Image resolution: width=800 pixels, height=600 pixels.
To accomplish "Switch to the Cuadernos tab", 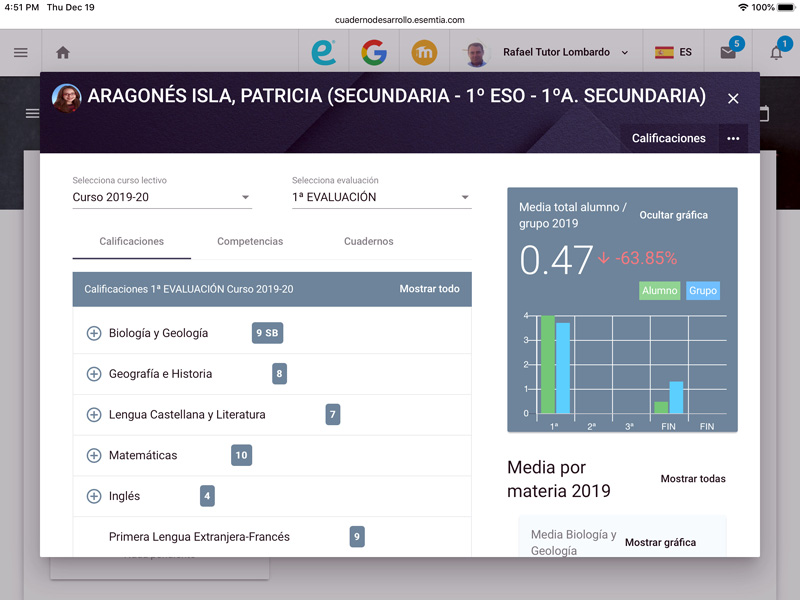I will coord(368,241).
